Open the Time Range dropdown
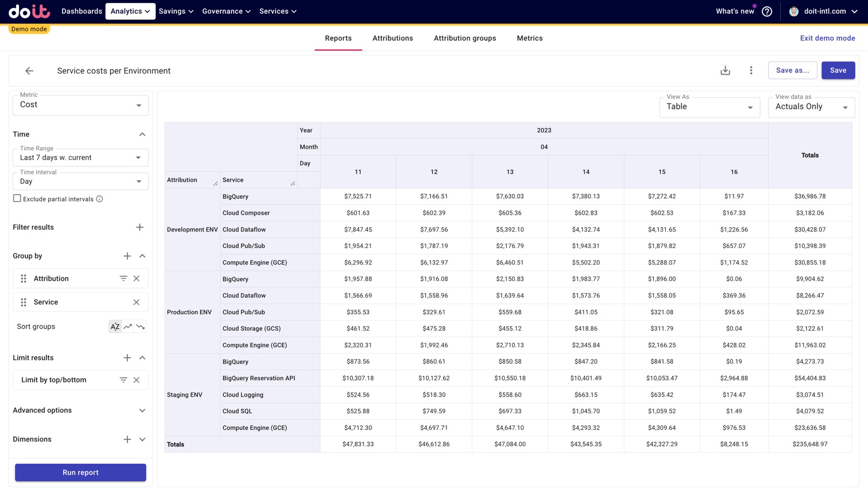This screenshot has height=496, width=868. click(80, 158)
